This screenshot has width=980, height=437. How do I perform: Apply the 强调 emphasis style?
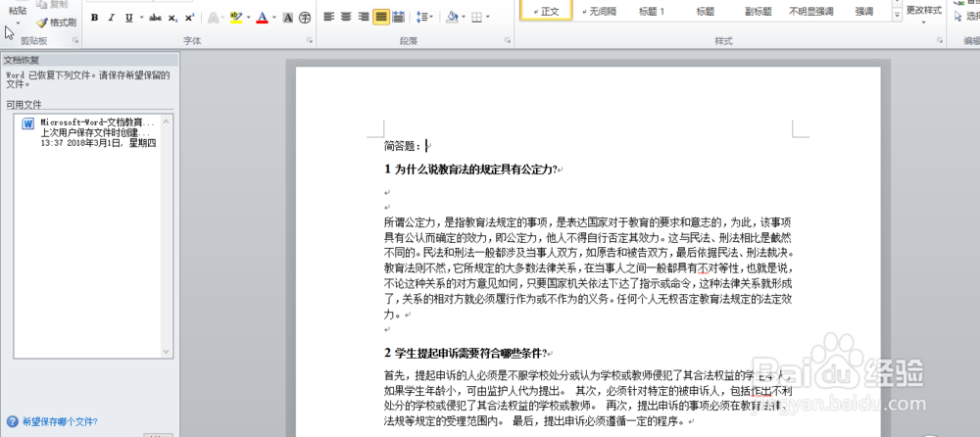click(864, 11)
